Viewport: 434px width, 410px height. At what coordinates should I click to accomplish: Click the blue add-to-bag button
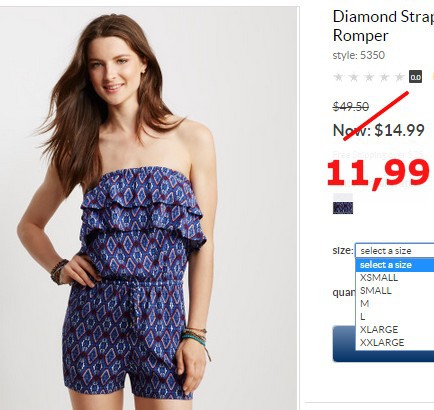click(x=343, y=344)
